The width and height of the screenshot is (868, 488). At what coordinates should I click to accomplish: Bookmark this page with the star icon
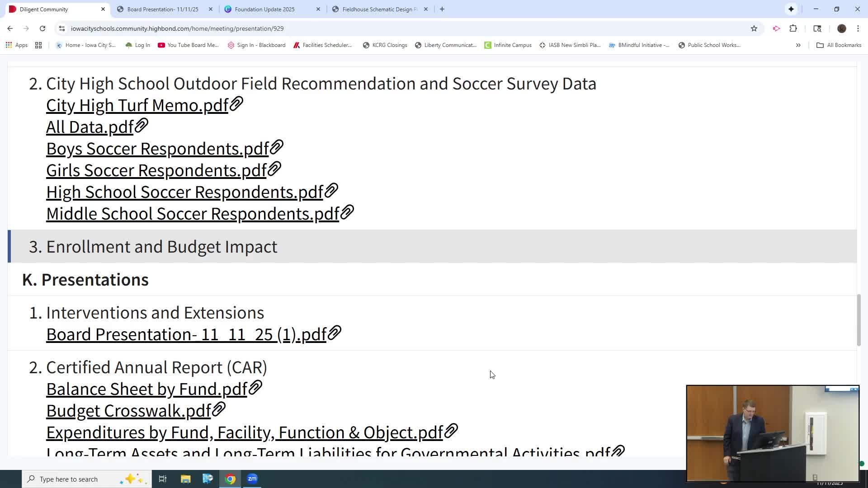754,28
